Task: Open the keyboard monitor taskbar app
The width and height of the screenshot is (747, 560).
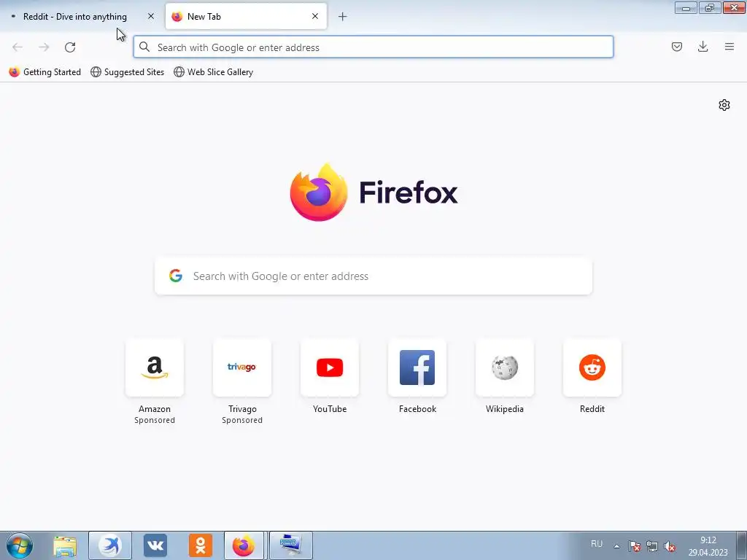Action: (x=290, y=545)
